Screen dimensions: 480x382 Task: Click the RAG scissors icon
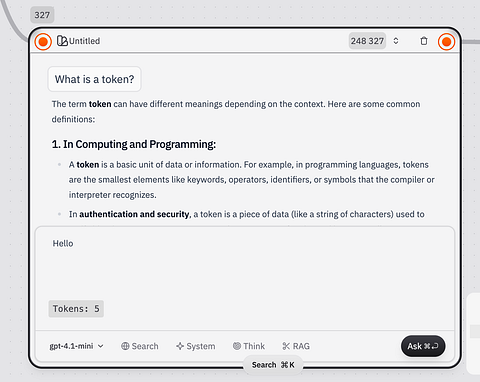(286, 346)
